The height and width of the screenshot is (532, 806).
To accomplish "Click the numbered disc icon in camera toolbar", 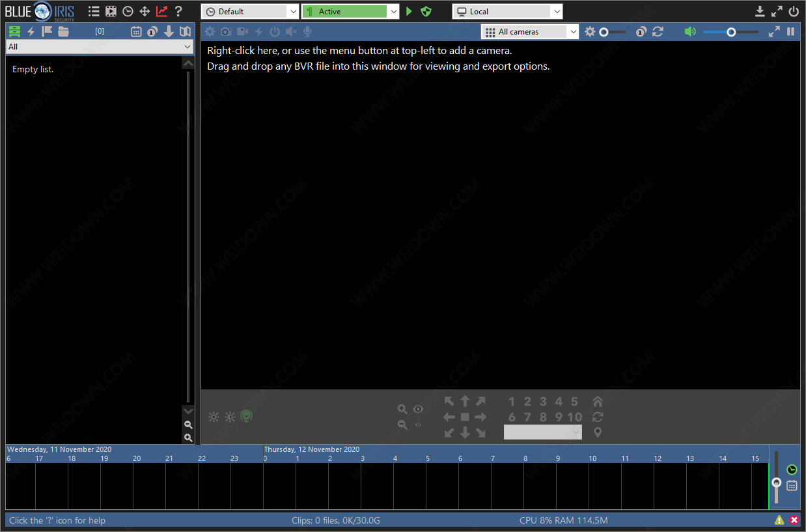I will coord(641,31).
